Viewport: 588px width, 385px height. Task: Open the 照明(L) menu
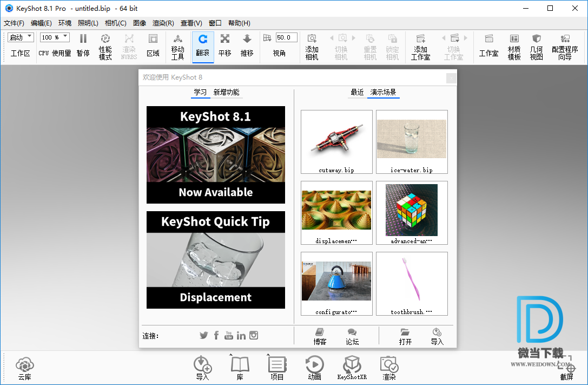88,23
